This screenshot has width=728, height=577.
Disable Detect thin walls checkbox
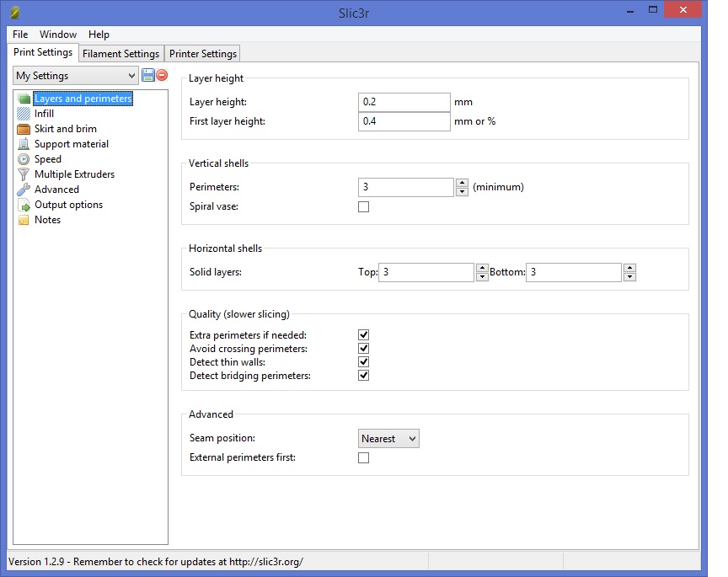pos(363,361)
